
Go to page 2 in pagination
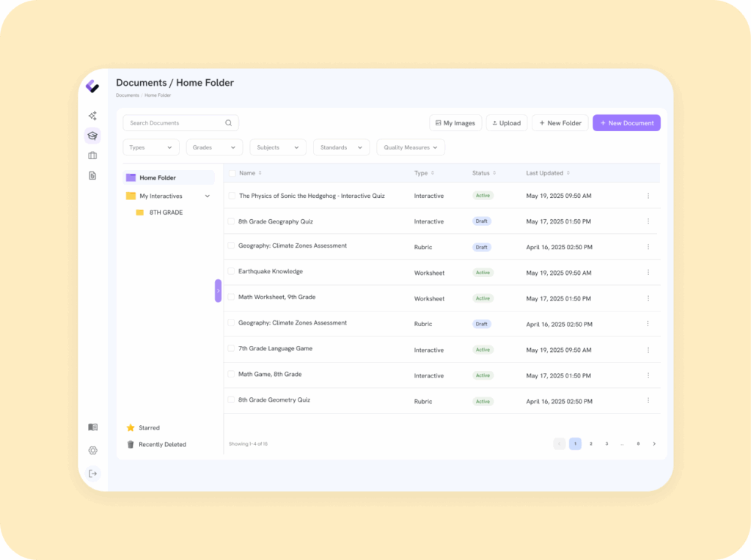590,443
